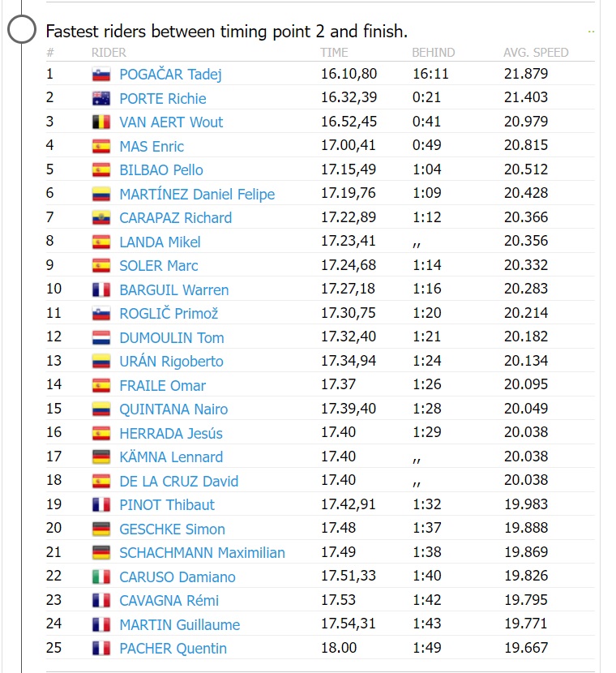The height and width of the screenshot is (673, 616).
Task: Open MAS Enric rider profile
Action: (x=152, y=147)
